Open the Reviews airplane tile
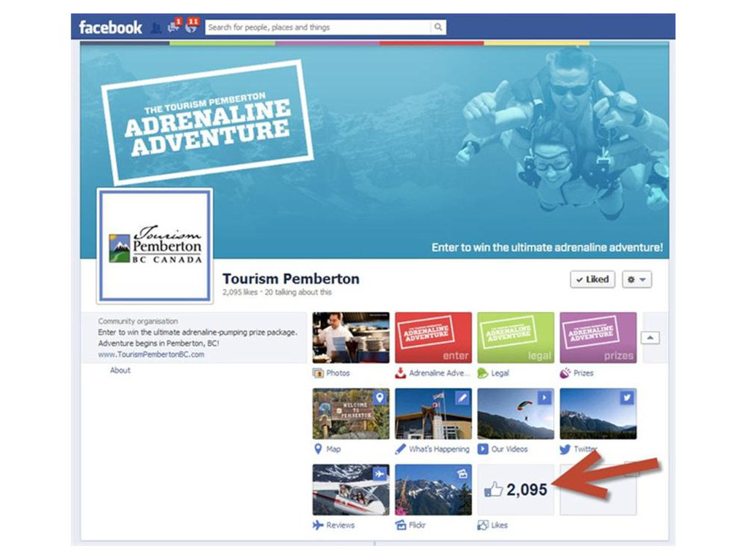This screenshot has height=560, width=747. tap(351, 489)
